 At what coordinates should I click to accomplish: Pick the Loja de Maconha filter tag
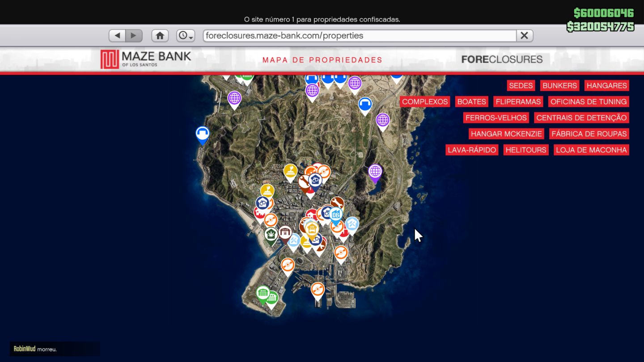[591, 150]
